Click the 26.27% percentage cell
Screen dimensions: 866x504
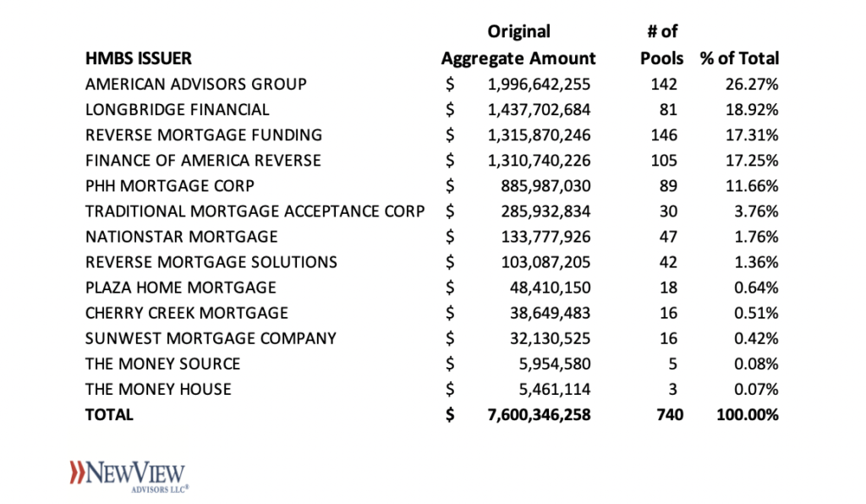[752, 84]
